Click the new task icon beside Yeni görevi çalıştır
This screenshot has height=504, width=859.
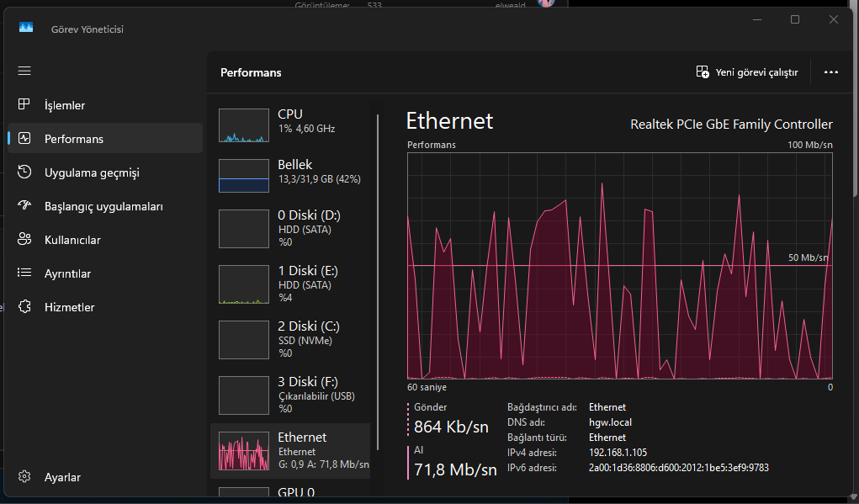click(x=703, y=72)
